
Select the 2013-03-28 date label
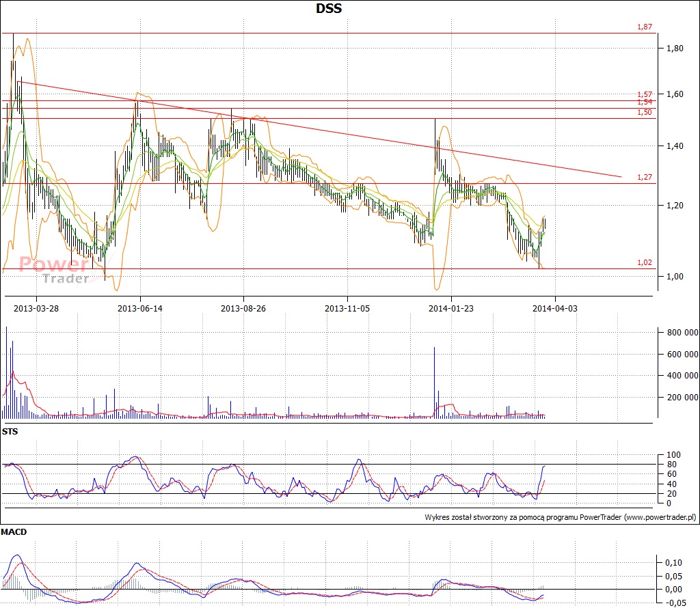point(36,308)
